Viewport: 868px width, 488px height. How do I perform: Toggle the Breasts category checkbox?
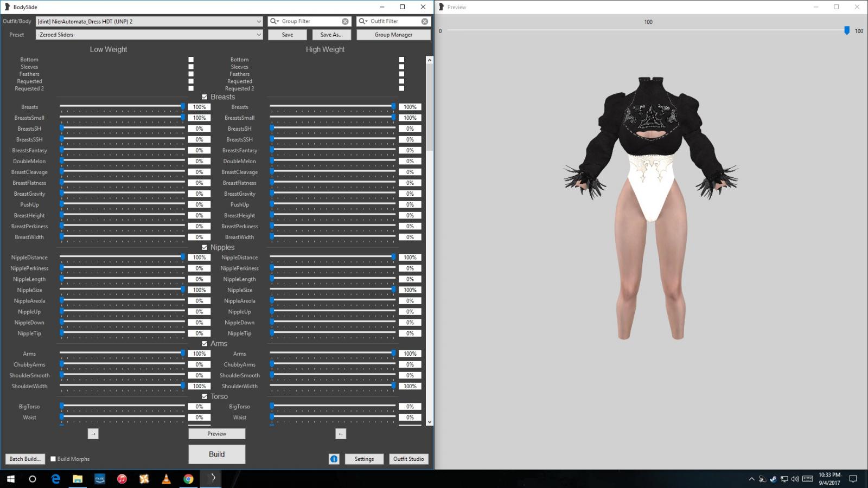[x=205, y=97]
